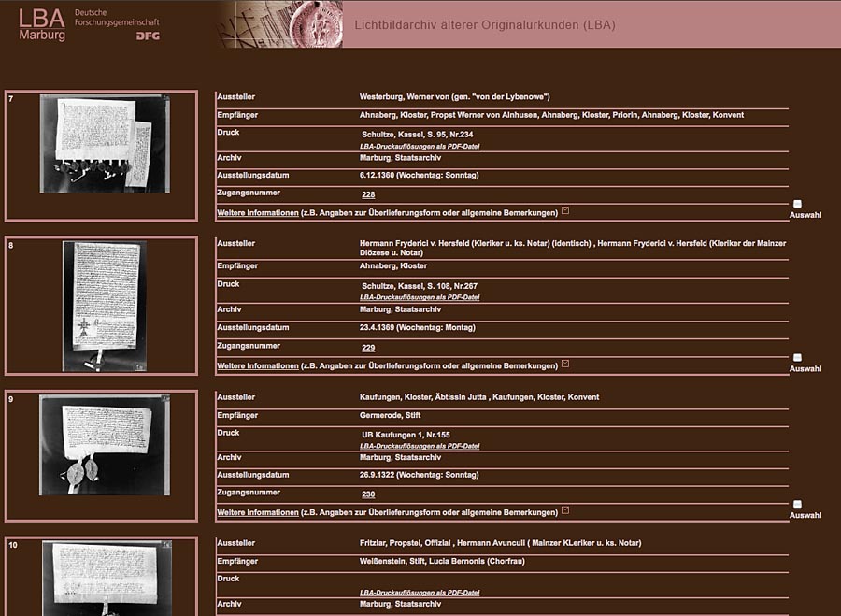Open the charter thumbnail of record 10
This screenshot has width=841, height=616.
(x=107, y=579)
